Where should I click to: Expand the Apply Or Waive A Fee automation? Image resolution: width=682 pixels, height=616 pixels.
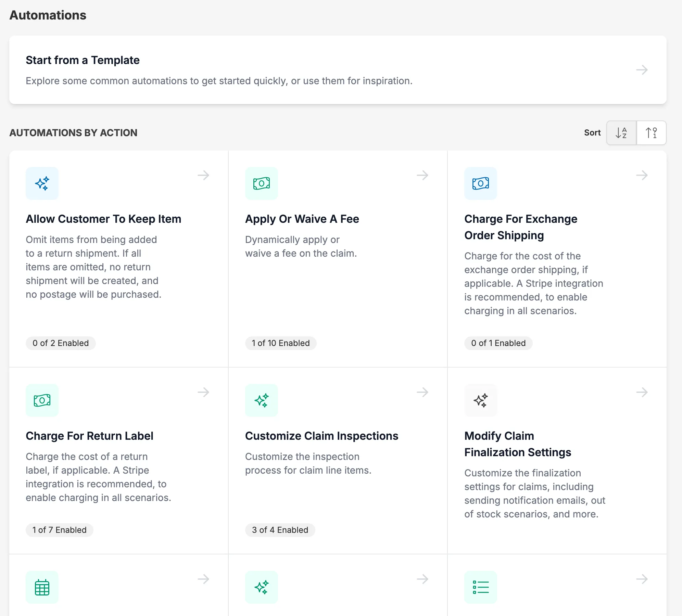[x=423, y=176]
